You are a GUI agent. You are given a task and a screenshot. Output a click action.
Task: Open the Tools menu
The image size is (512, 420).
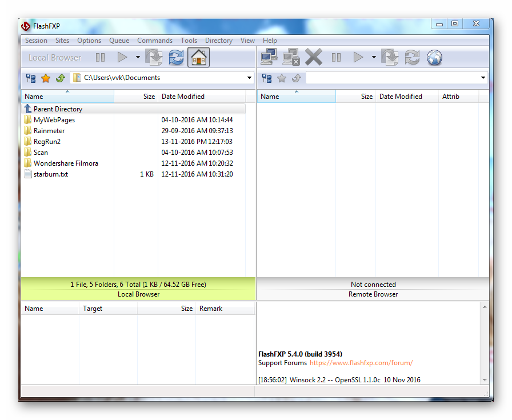click(x=189, y=41)
